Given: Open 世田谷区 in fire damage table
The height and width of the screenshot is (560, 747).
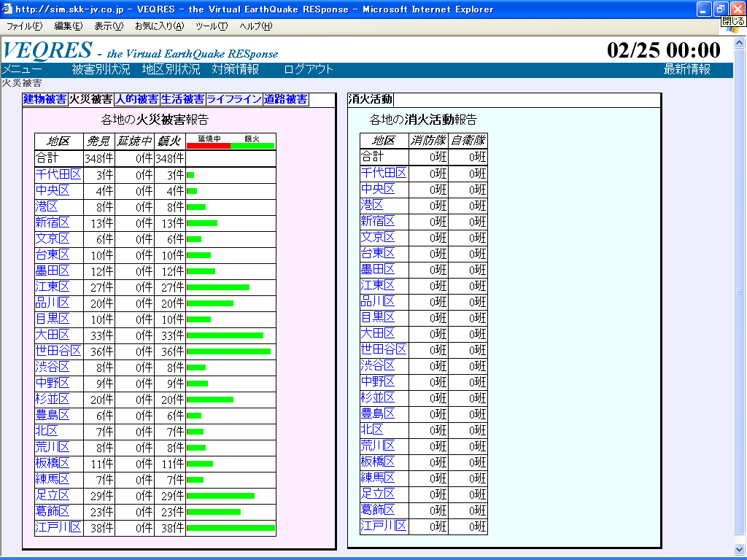Looking at the screenshot, I should (57, 351).
